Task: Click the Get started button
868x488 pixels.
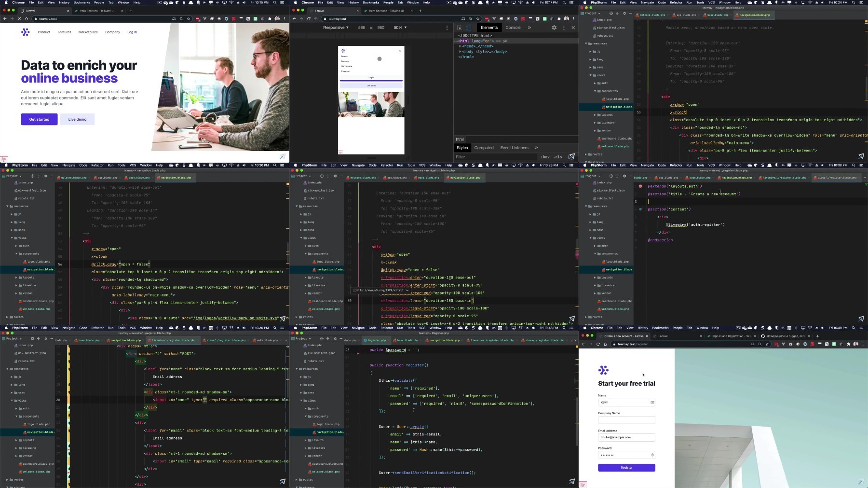Action: (39, 119)
